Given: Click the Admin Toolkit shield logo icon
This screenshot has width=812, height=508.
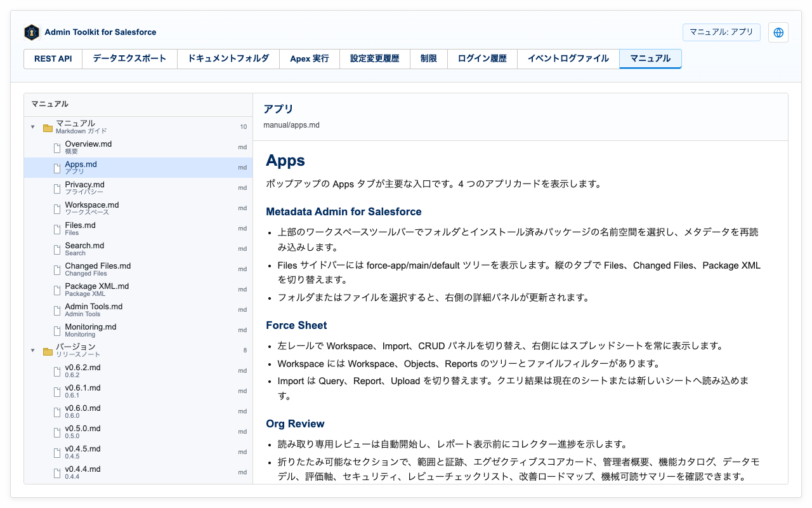Looking at the screenshot, I should pos(32,32).
